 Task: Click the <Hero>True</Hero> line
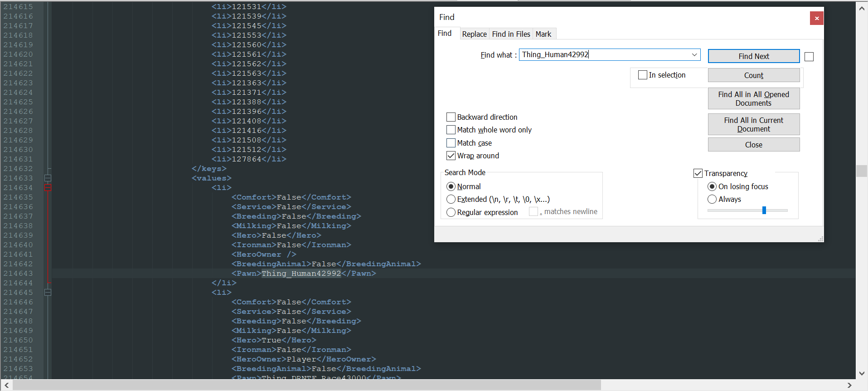(274, 340)
